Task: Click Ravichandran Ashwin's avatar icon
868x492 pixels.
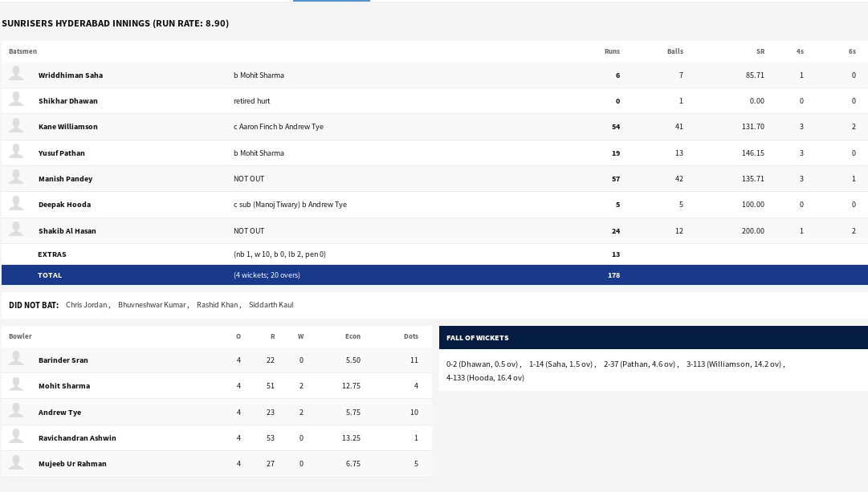Action: point(17,437)
